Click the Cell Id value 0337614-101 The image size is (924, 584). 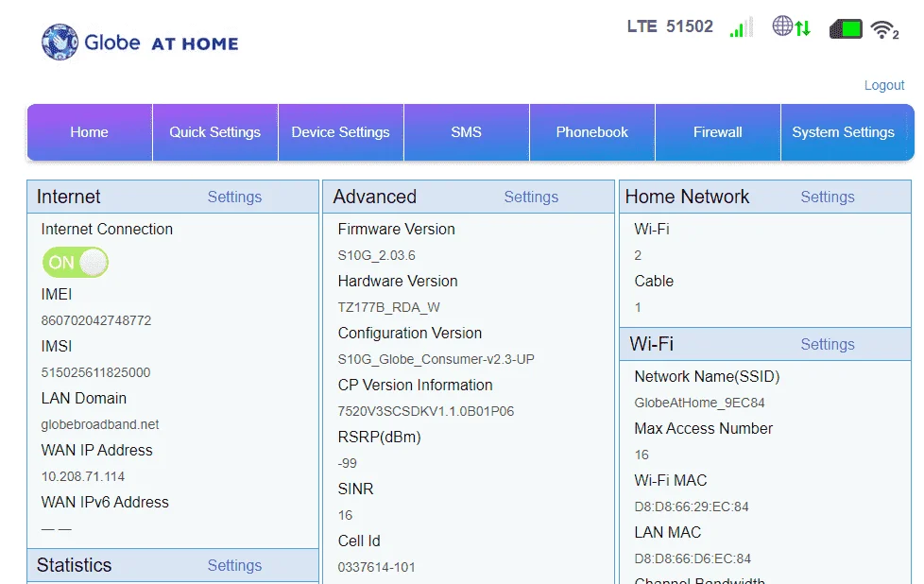click(377, 567)
